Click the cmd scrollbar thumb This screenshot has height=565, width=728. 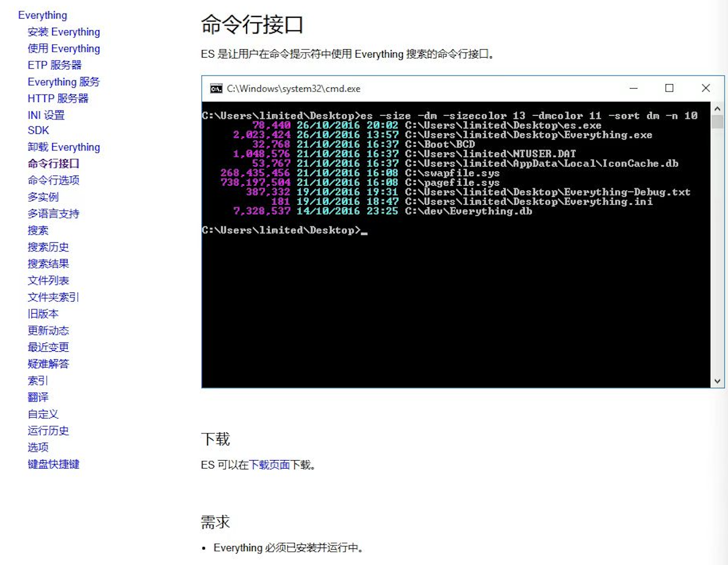point(717,122)
